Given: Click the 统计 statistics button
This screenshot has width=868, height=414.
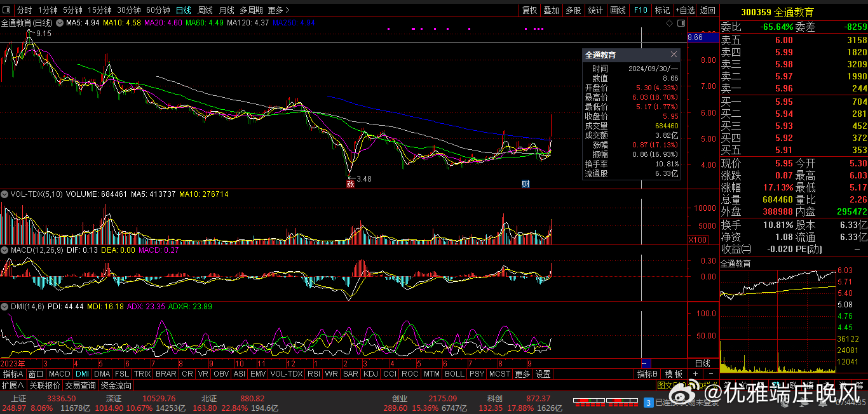Looking at the screenshot, I should 595,10.
